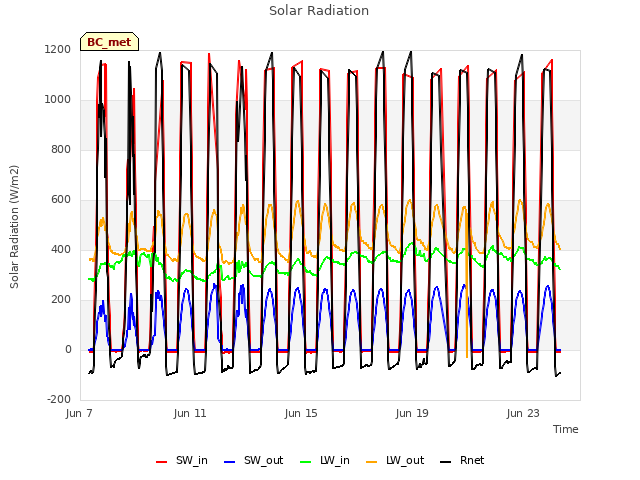Click the 1200 y-axis tick label
Image resolution: width=640 pixels, height=480 pixels.
coord(58,49)
